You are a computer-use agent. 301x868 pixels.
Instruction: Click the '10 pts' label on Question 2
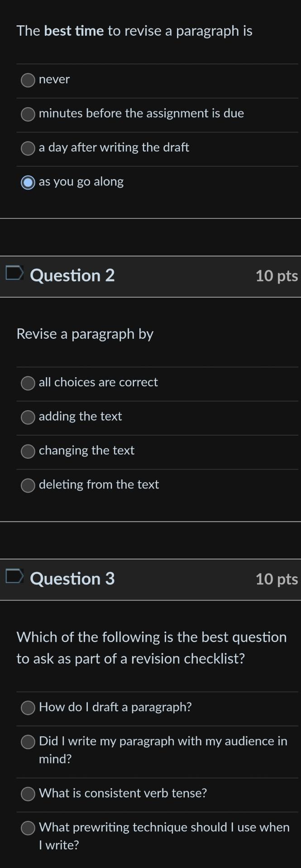pyautogui.click(x=277, y=275)
